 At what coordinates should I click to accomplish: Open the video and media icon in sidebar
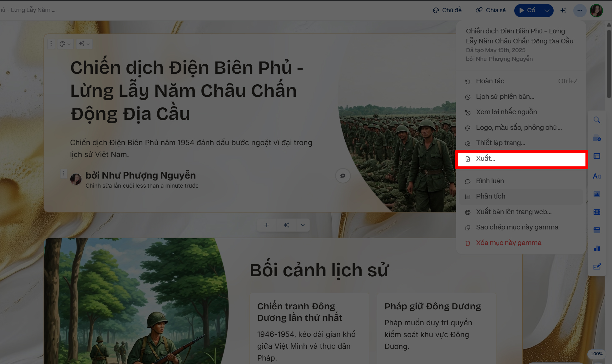pyautogui.click(x=597, y=212)
